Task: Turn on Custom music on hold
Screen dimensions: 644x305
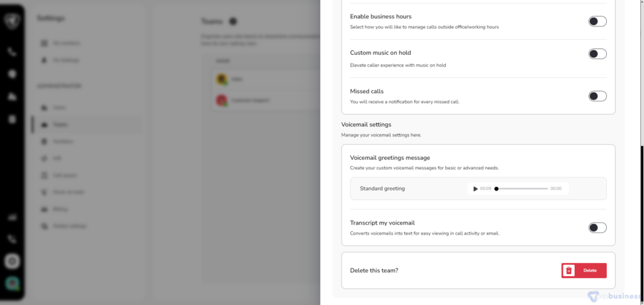Action: pos(597,54)
